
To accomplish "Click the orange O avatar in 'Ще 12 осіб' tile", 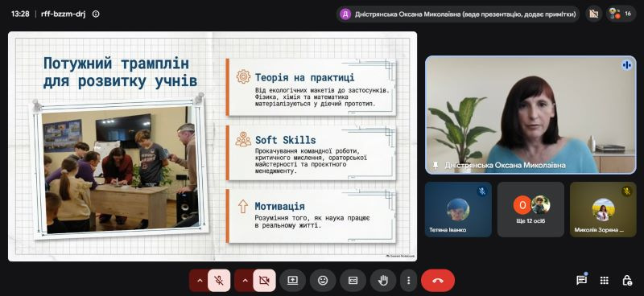I will 522,205.
